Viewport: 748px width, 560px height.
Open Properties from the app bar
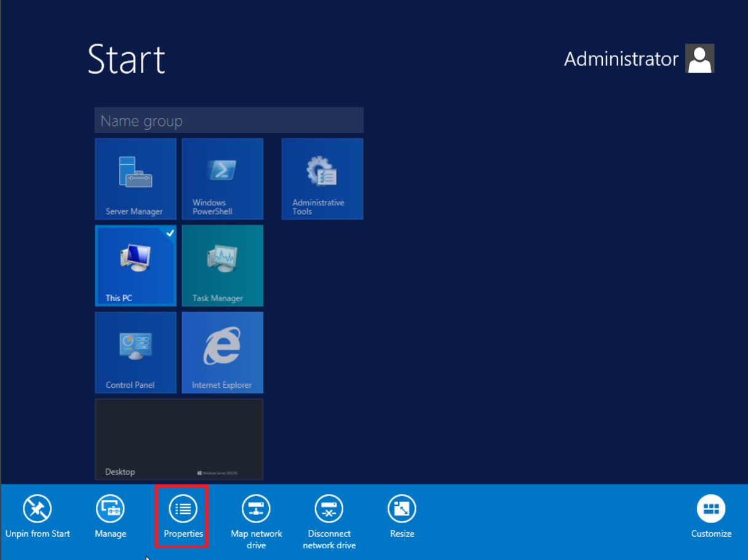pos(183,509)
